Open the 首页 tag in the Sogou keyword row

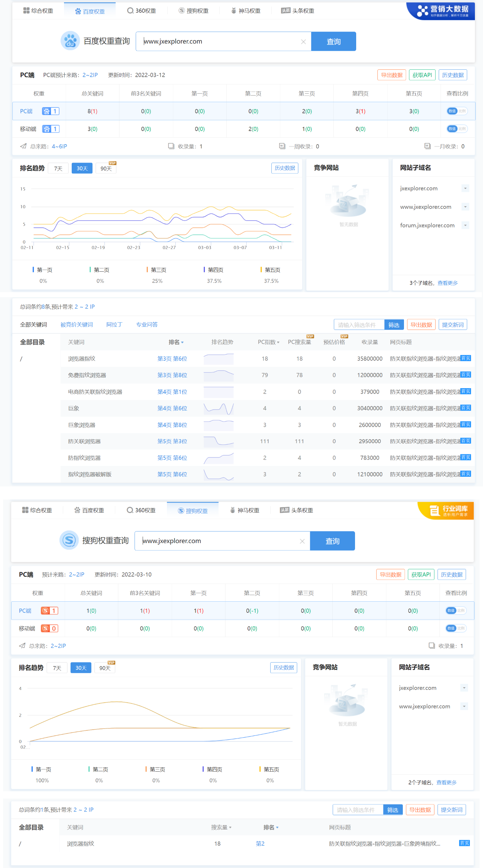pos(464,843)
